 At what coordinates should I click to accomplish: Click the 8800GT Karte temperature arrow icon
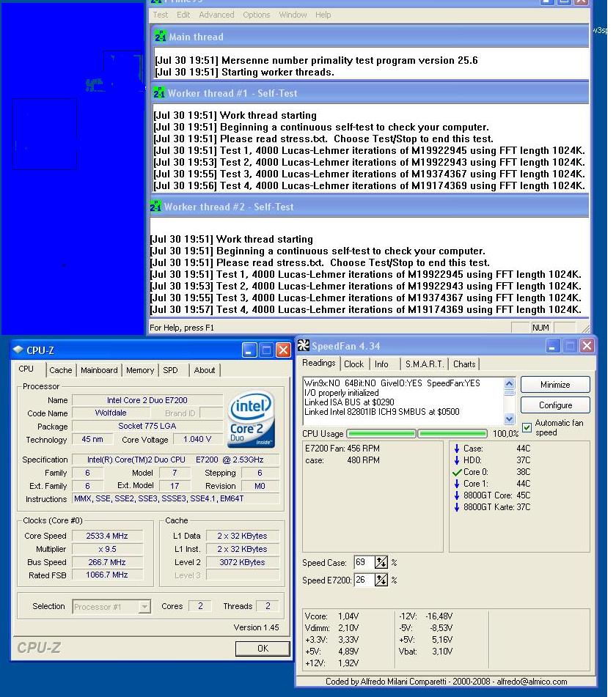[x=457, y=507]
